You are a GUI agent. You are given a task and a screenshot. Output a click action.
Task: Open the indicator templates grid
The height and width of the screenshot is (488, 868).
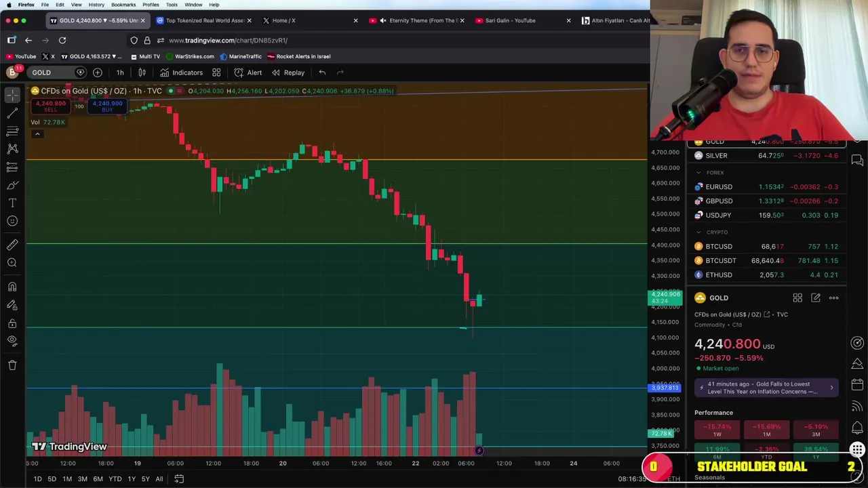click(x=216, y=73)
